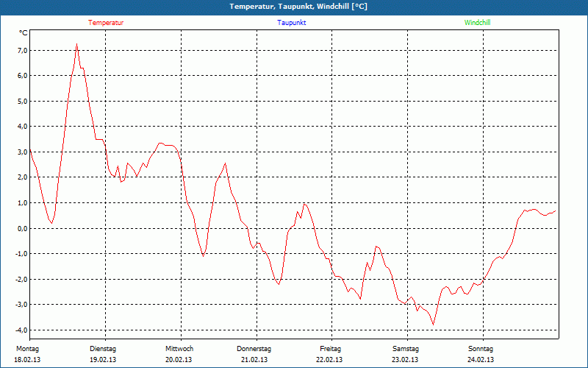Click the date 21.02.13
The image size is (588, 368).
coord(254,360)
